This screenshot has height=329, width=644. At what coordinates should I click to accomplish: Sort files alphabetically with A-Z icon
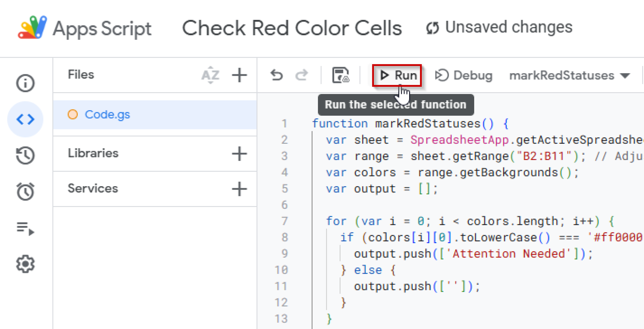[210, 75]
